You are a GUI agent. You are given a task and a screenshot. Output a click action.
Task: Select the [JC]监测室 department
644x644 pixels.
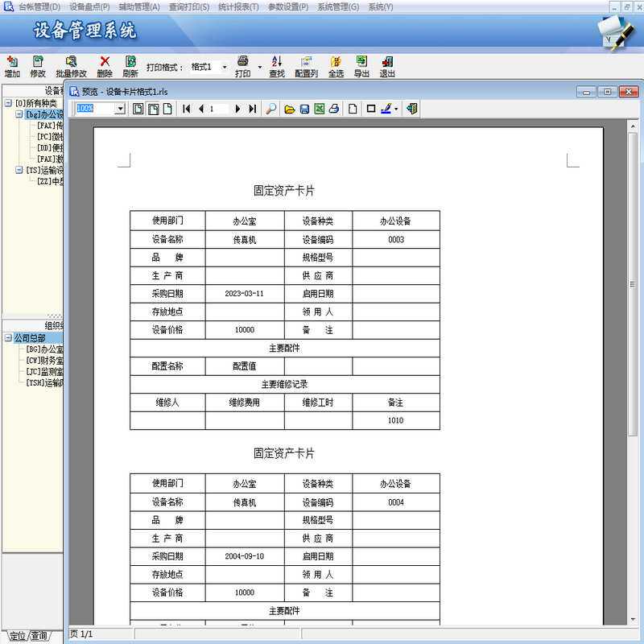(45, 371)
